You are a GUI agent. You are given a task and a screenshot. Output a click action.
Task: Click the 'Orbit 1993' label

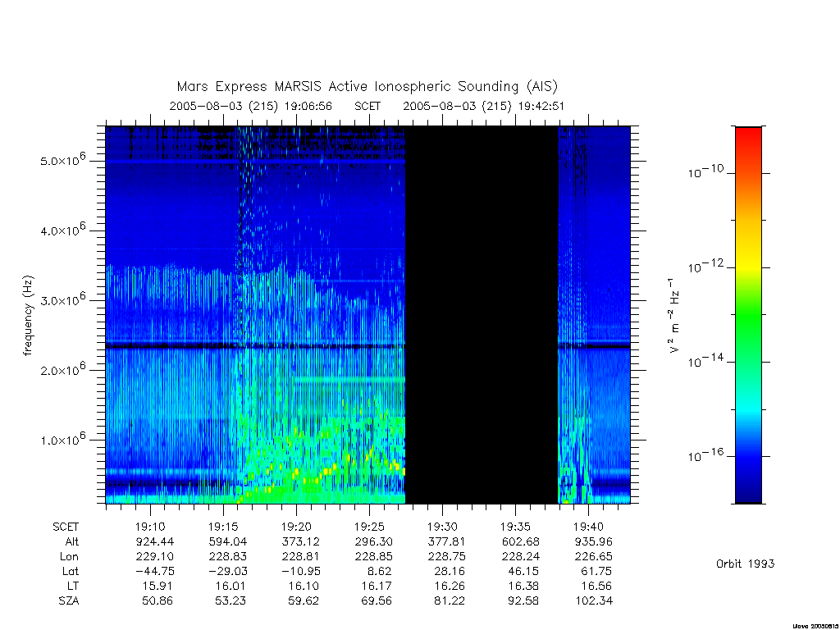click(745, 564)
